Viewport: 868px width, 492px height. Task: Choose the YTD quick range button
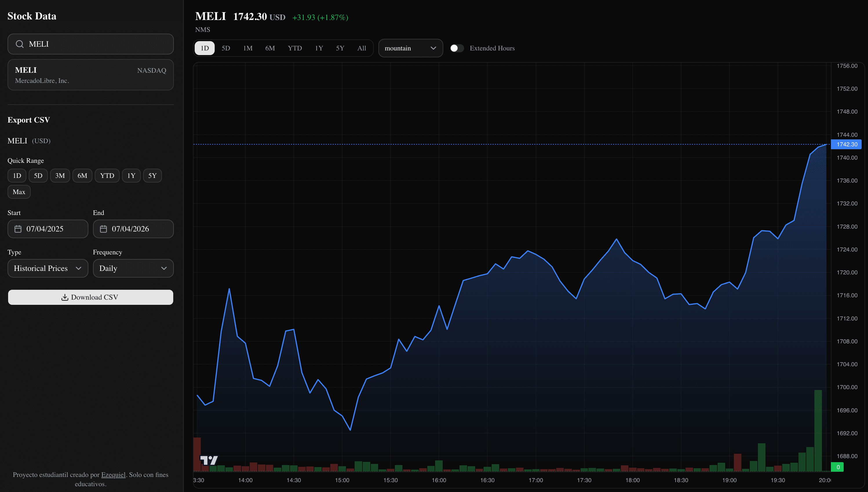pyautogui.click(x=107, y=176)
